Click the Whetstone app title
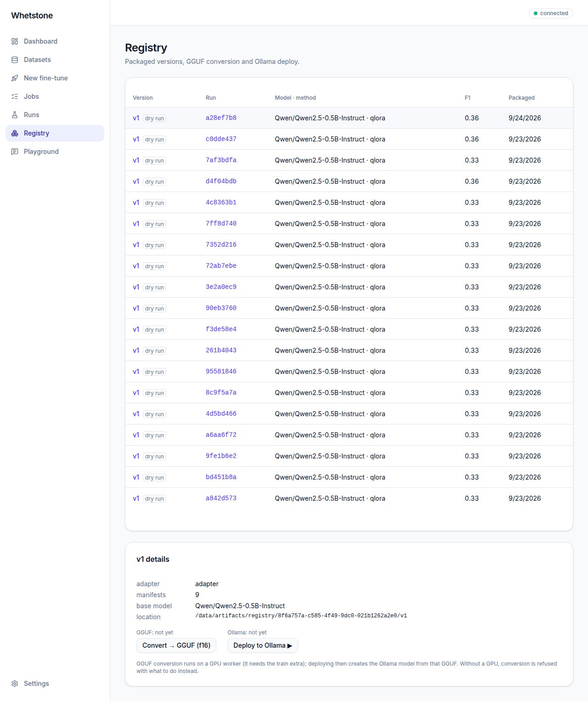Screen dimensions: 588x701 tap(32, 16)
